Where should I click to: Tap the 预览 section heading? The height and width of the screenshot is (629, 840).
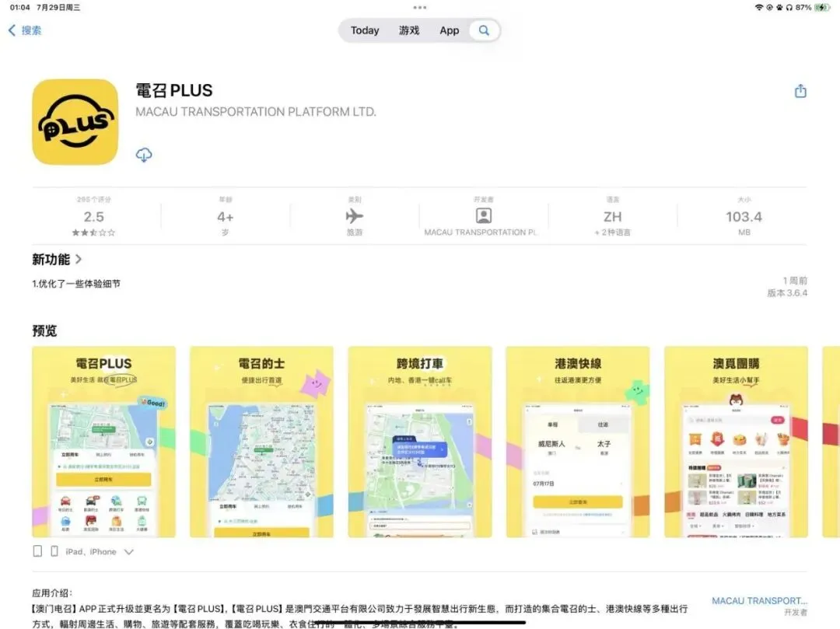pyautogui.click(x=44, y=330)
